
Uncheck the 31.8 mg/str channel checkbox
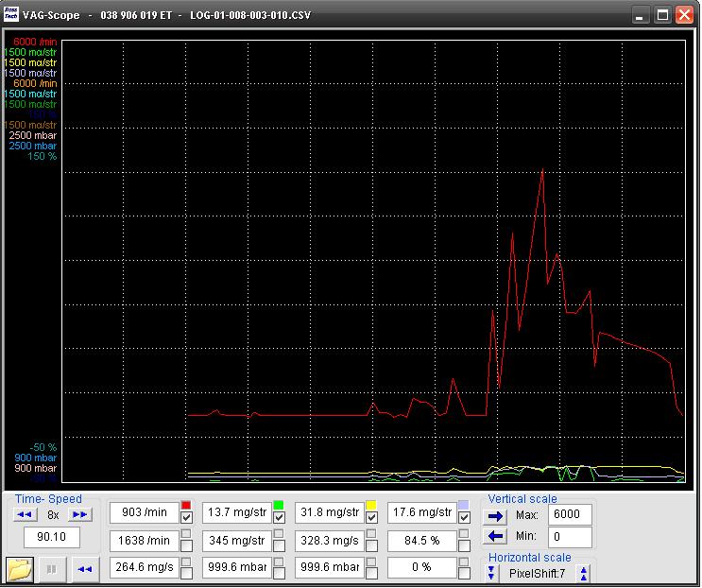pyautogui.click(x=371, y=518)
